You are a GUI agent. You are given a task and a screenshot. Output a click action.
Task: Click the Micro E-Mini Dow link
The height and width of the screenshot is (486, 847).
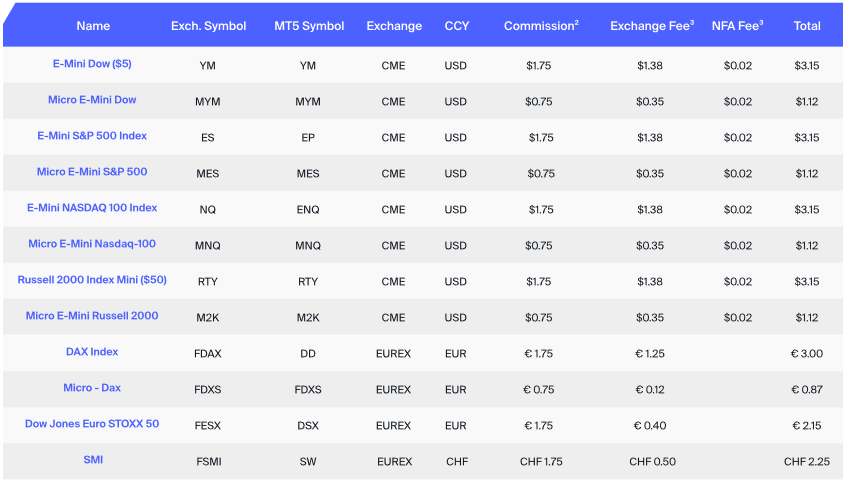click(92, 100)
